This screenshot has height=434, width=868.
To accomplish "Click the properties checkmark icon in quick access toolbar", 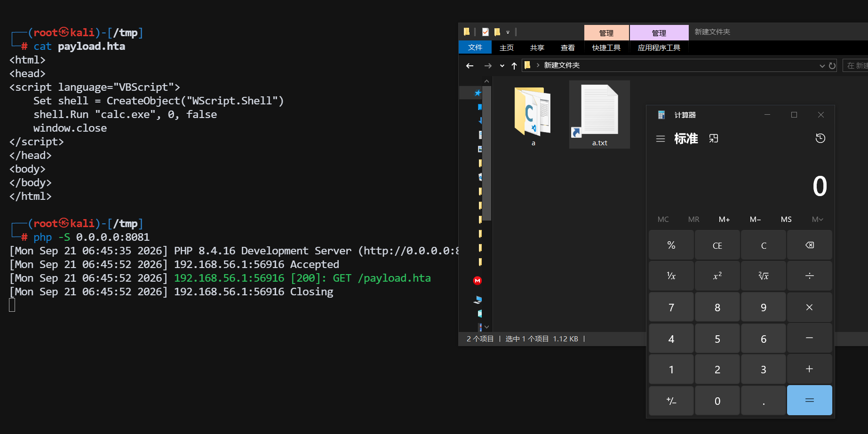I will [x=486, y=32].
